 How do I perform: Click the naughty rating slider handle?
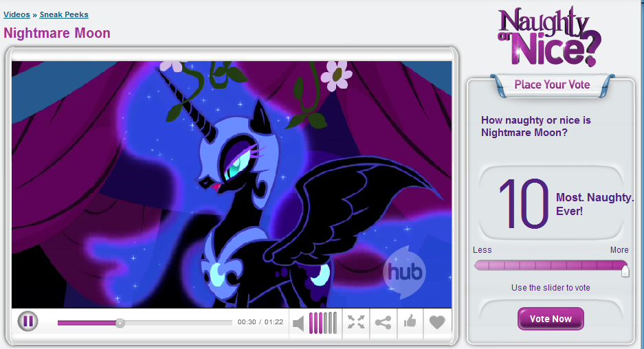[x=625, y=270]
